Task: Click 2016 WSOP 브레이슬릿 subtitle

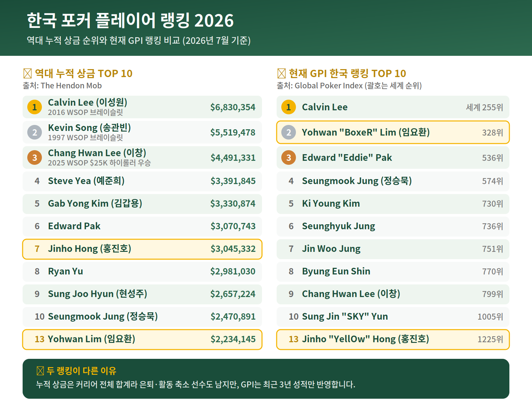Action: click(x=85, y=112)
